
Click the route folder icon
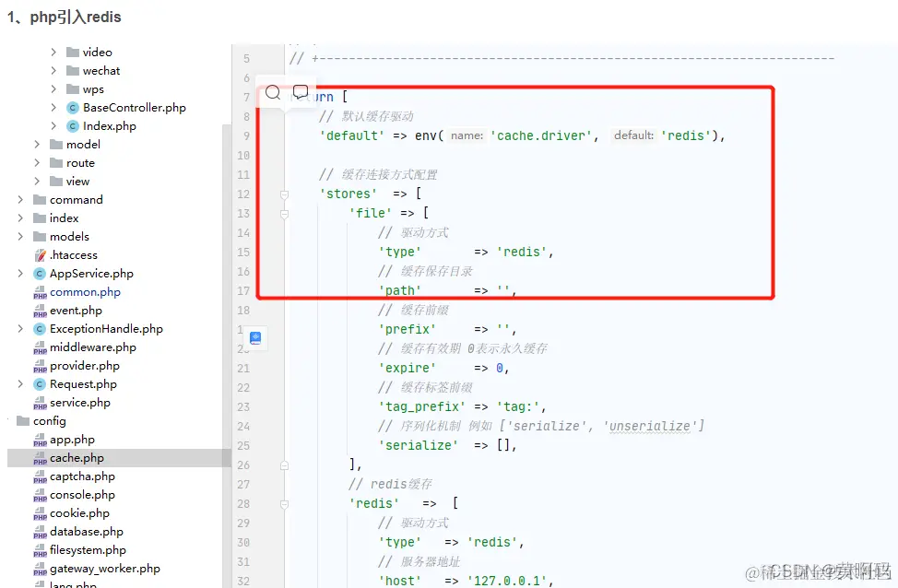click(56, 162)
